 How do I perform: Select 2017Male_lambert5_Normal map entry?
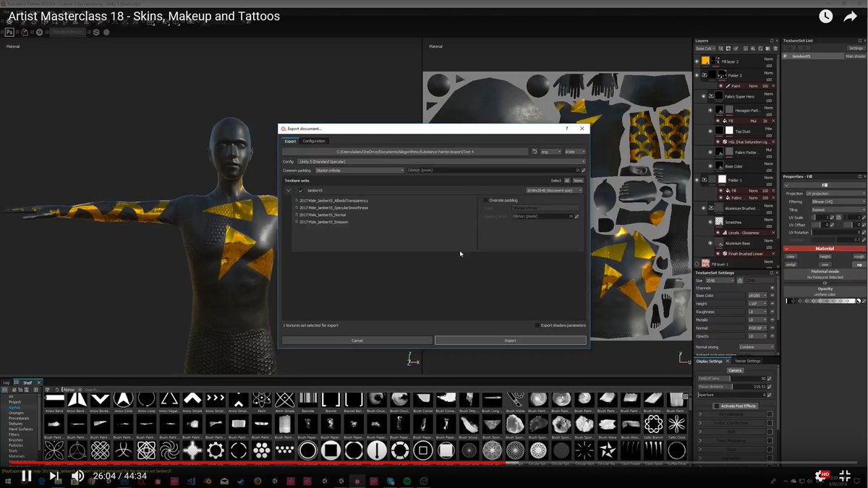323,215
